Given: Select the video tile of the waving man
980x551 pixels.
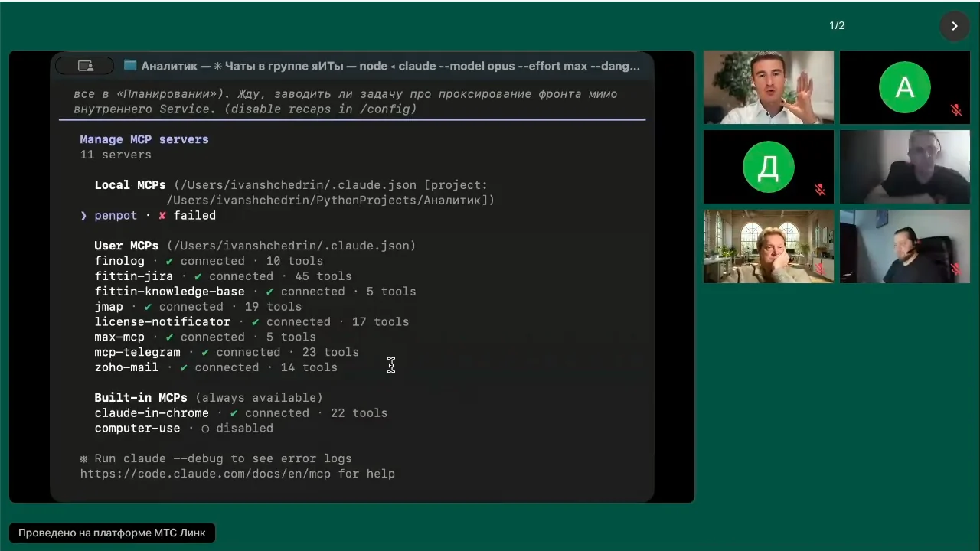Looking at the screenshot, I should (769, 87).
